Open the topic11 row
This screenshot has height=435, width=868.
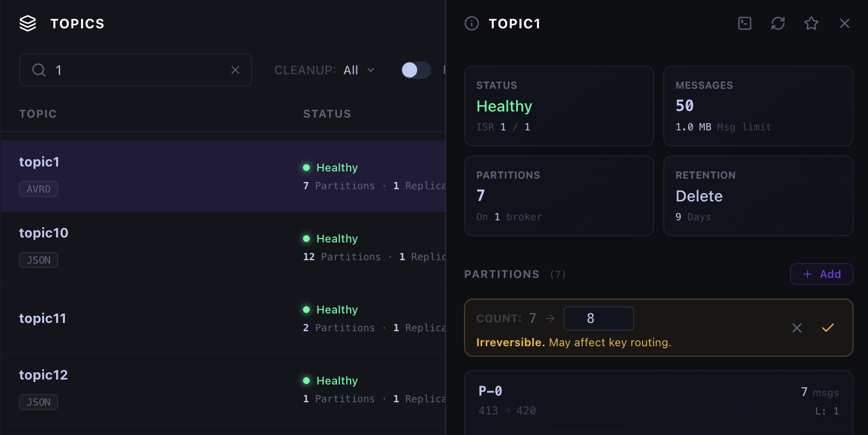point(223,318)
